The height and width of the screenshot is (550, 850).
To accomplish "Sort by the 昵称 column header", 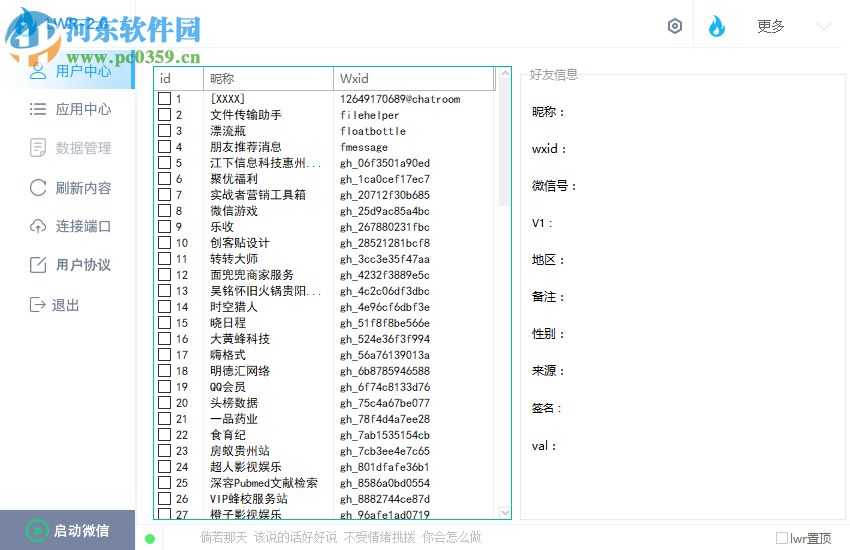I will click(x=268, y=79).
